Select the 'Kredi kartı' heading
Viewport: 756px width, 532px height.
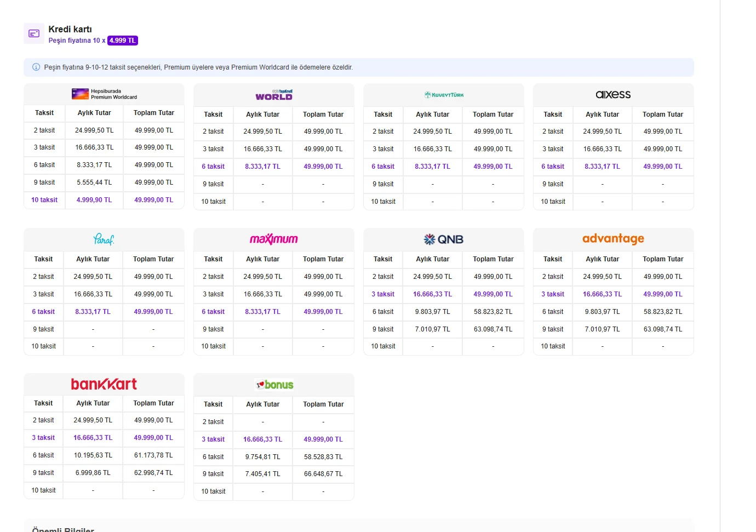pyautogui.click(x=70, y=29)
